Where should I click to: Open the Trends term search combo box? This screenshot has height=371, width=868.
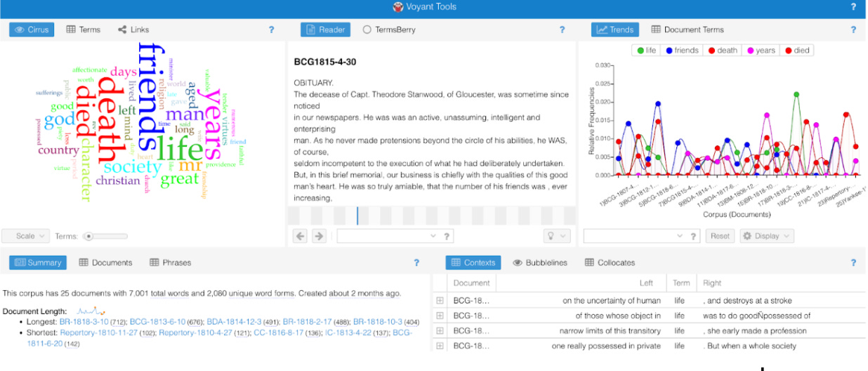pos(635,236)
